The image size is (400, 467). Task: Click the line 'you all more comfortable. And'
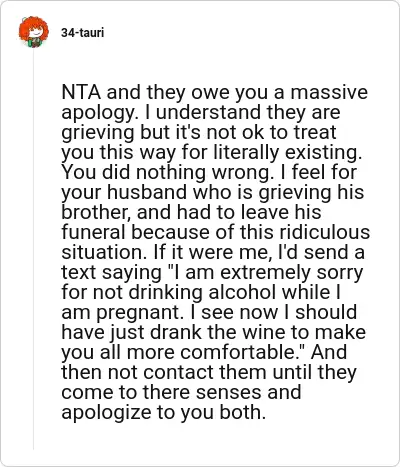[204, 352]
